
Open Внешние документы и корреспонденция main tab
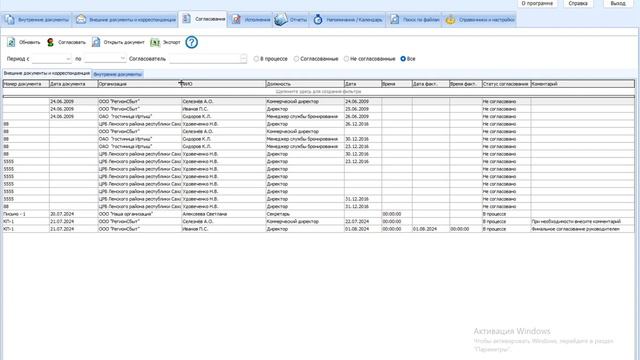[x=126, y=20]
